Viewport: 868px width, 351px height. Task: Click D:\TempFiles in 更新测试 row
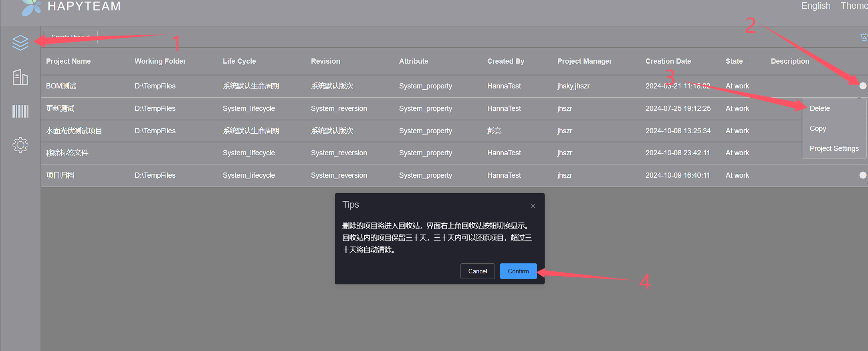pos(155,108)
